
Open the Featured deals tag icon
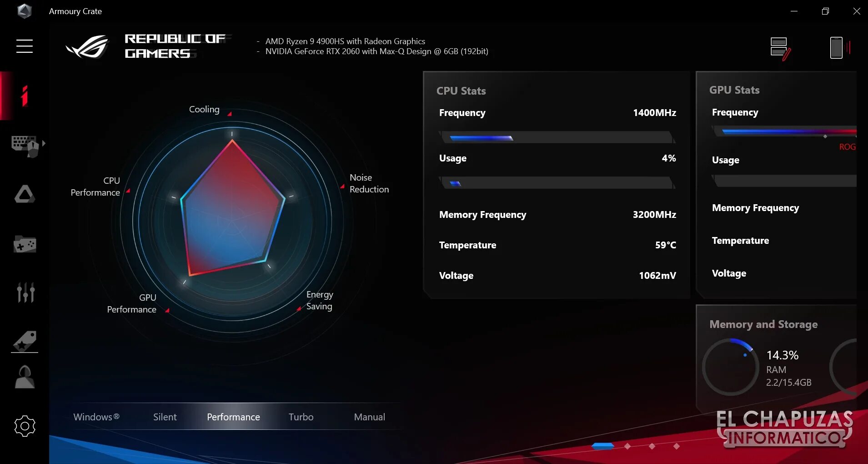25,342
